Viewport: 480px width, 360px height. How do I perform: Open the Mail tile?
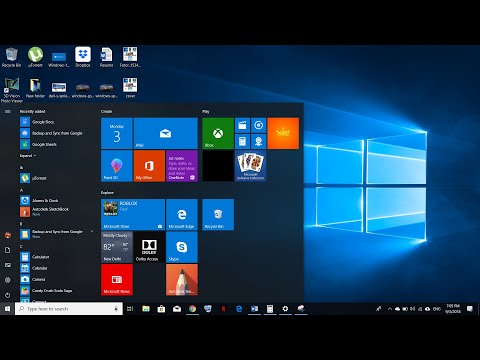tap(165, 133)
